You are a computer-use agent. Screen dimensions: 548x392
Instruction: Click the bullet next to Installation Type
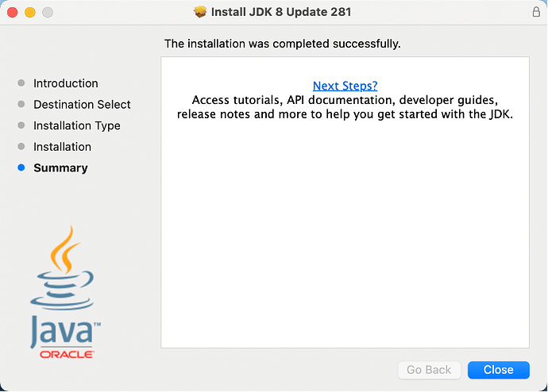[21, 125]
